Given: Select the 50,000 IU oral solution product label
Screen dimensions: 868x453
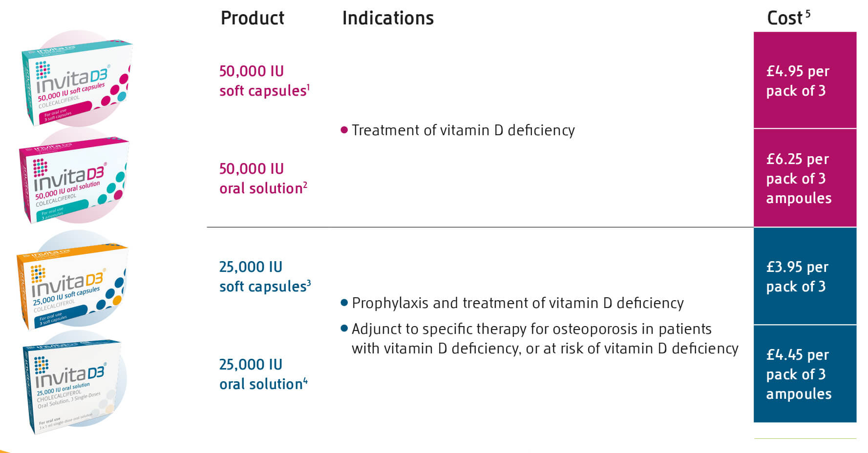Looking at the screenshot, I should pyautogui.click(x=263, y=179).
